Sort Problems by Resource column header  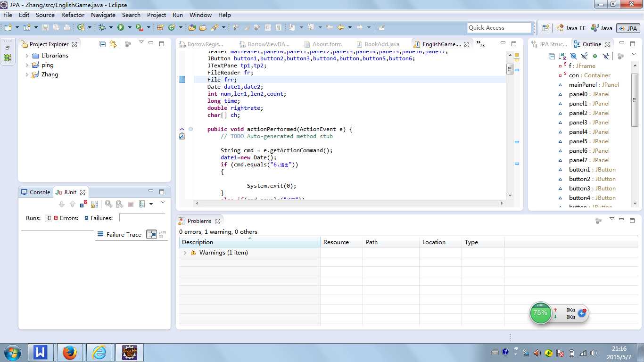(x=341, y=242)
